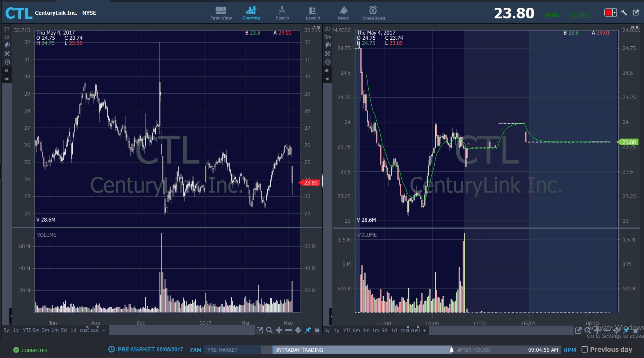
Task: Add custom range with plus on left chart
Action: coord(104,330)
